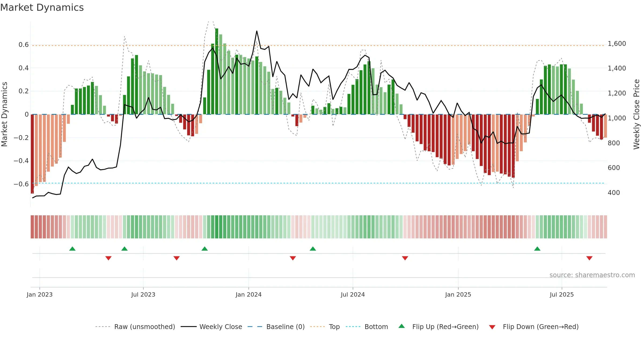The height and width of the screenshot is (362, 644).
Task: Toggle the Raw (unsmoothed) legend entry
Action: [x=135, y=327]
